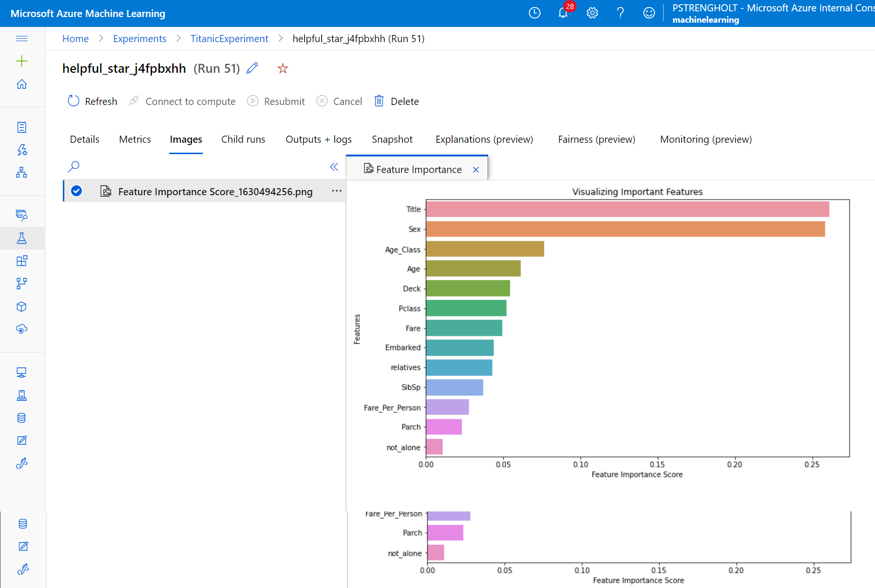
Task: Open the feedback smiley icon
Action: 649,13
